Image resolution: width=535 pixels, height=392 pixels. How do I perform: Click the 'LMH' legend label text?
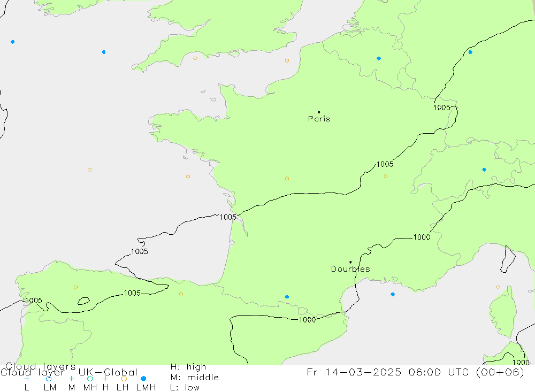146,388
